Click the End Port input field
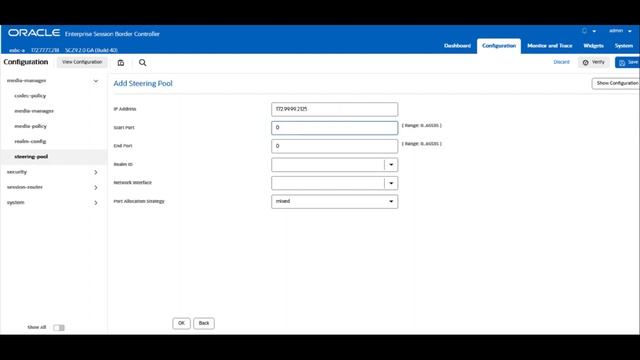Screen dimensions: 640x360 coord(335,146)
